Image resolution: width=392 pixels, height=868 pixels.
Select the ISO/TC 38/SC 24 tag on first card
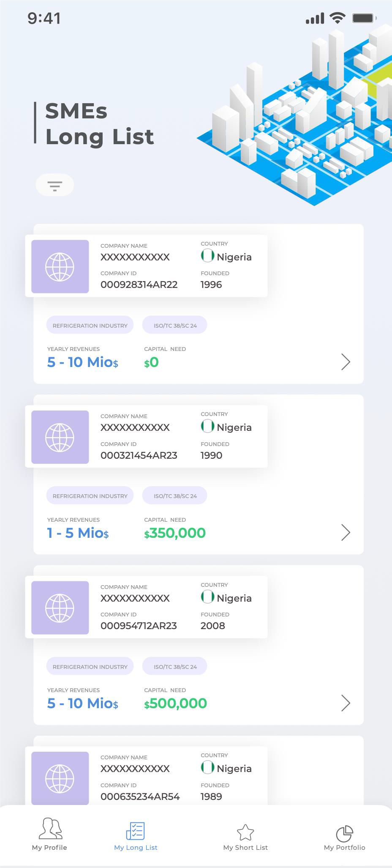coord(175,326)
